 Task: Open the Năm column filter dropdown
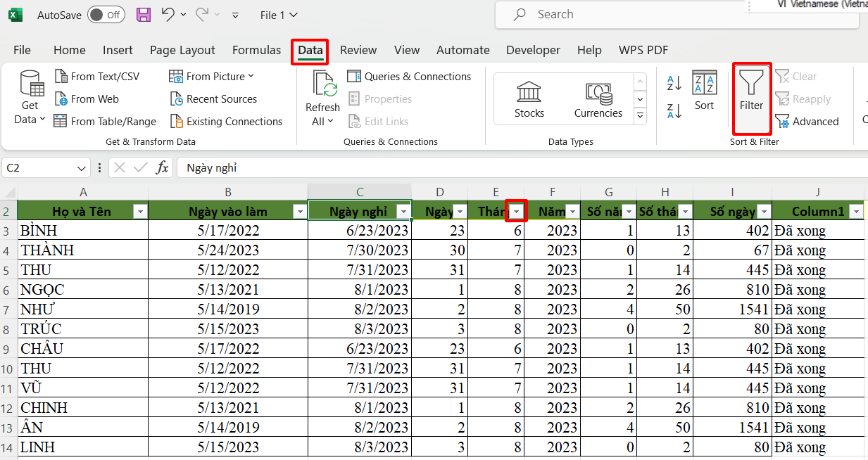pyautogui.click(x=572, y=210)
